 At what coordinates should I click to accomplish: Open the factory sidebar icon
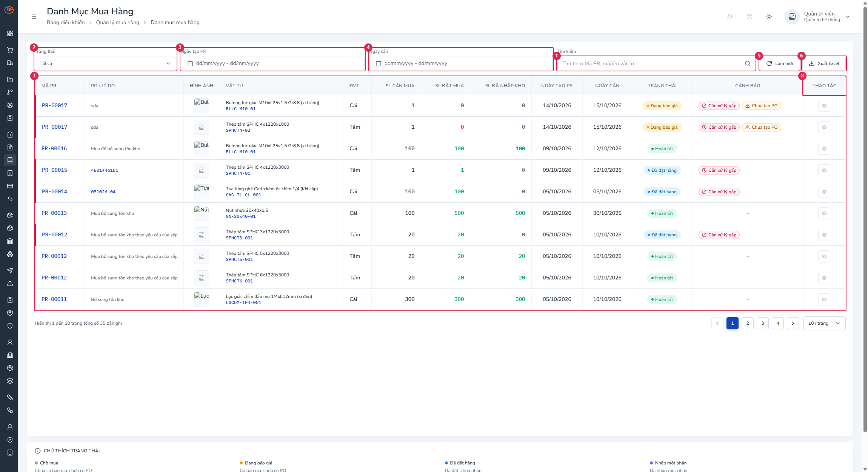tap(10, 79)
